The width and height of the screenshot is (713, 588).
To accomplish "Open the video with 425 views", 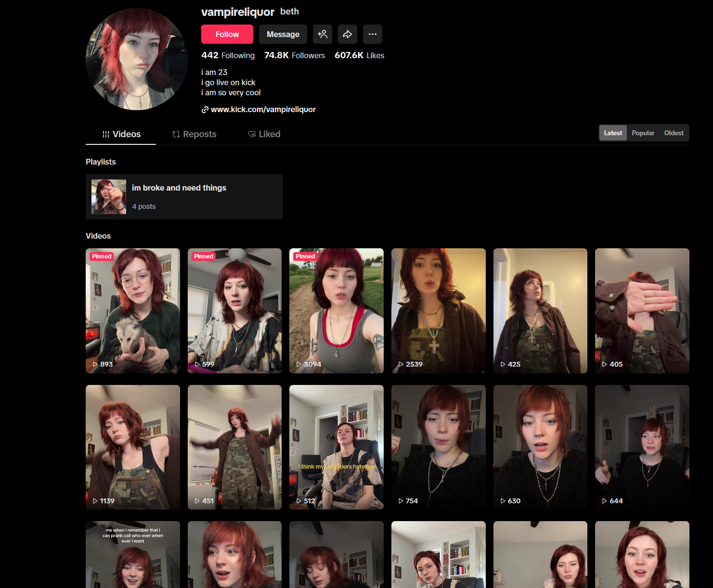I will coord(540,311).
